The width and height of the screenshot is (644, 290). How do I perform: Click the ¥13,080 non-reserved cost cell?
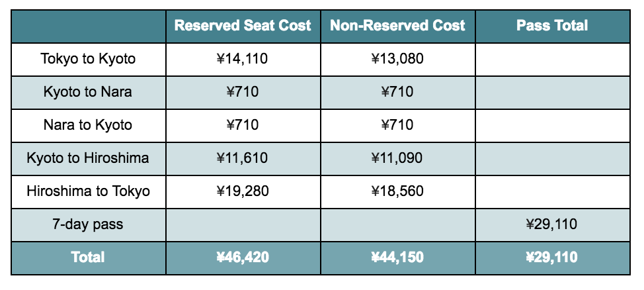coord(397,59)
